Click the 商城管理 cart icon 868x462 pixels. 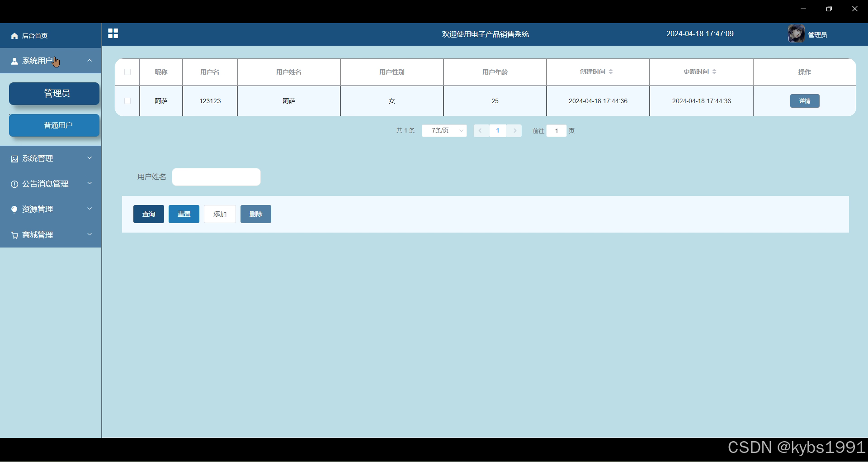click(x=14, y=235)
